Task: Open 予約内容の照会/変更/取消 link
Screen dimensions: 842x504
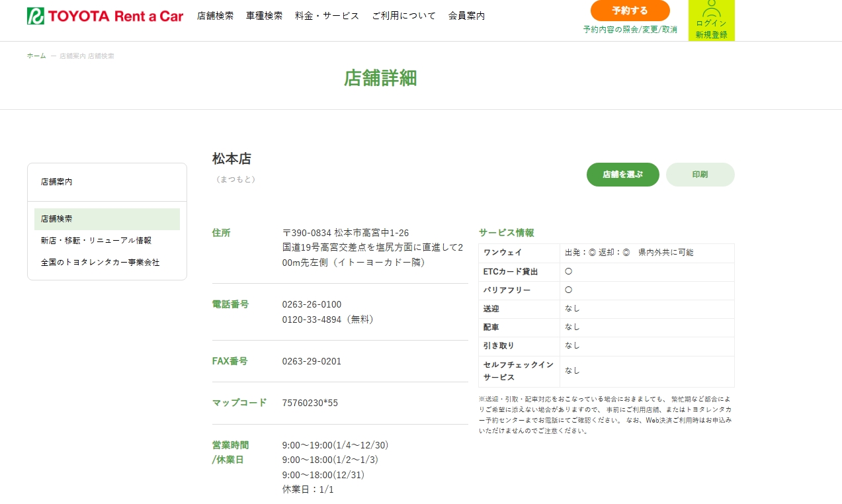Action: [630, 30]
